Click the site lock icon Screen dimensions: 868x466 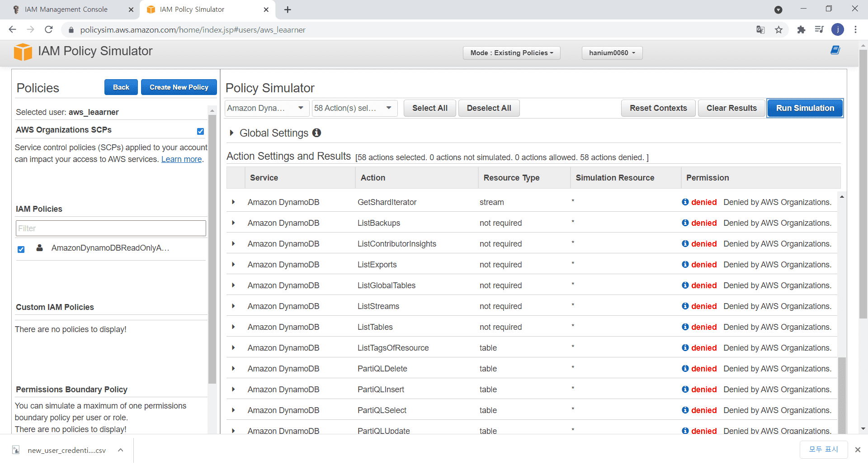[71, 30]
